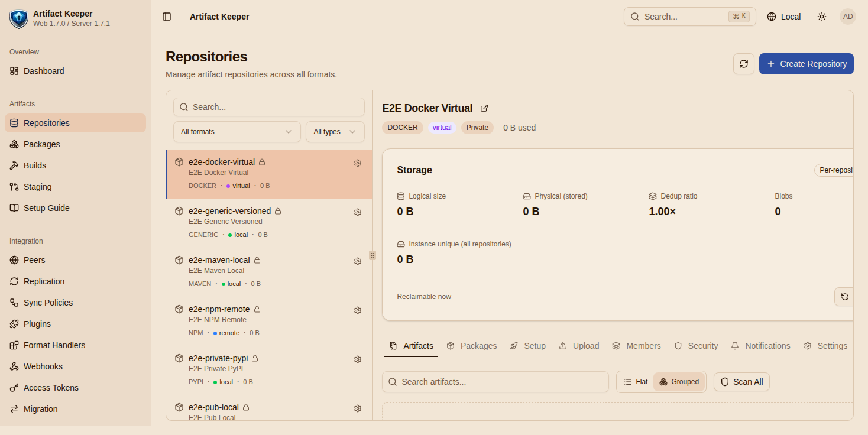
Task: Open E2E Docker Virtual in new page
Action: [x=484, y=108]
